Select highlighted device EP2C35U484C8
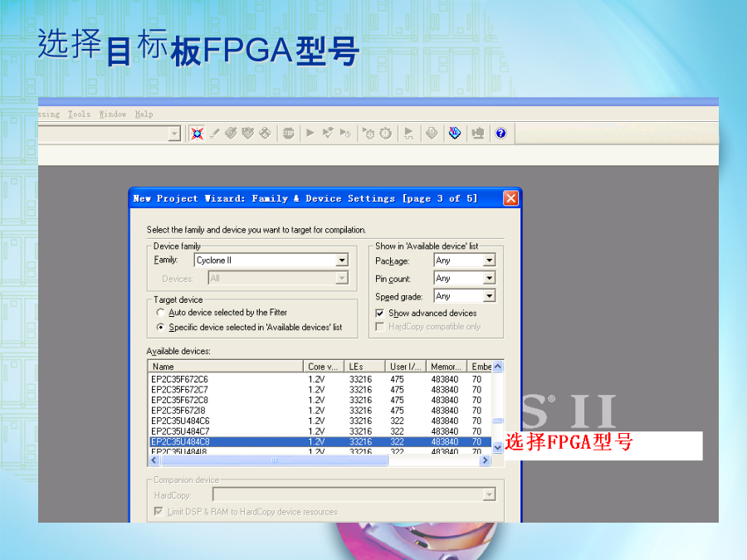The height and width of the screenshot is (560, 747). coord(180,442)
